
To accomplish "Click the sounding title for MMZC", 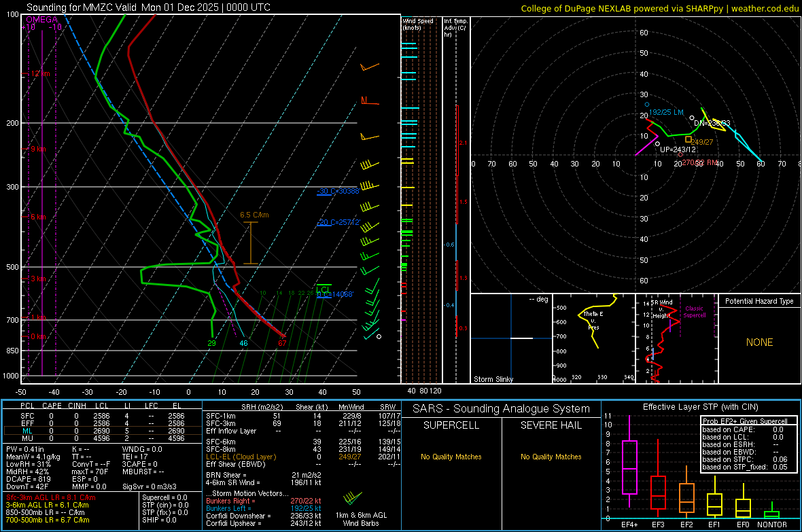I will click(148, 7).
